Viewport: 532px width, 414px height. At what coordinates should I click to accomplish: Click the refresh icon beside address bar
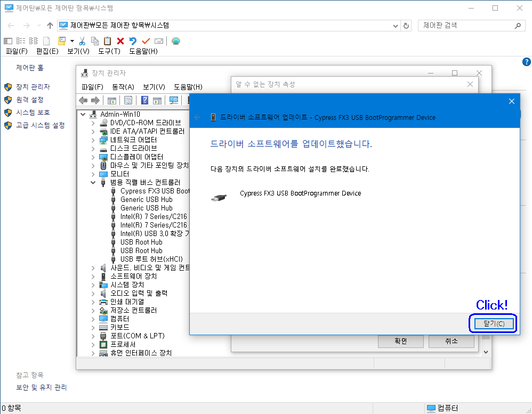coord(406,26)
